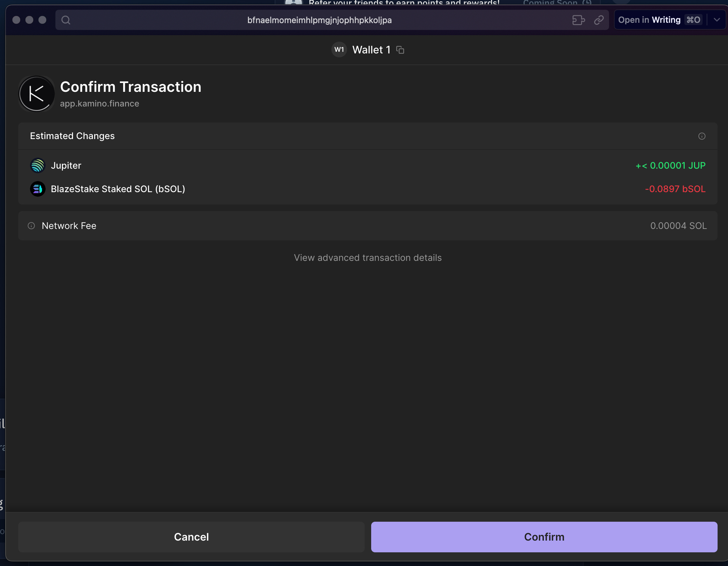The width and height of the screenshot is (728, 566).
Task: Select the Network Fee row
Action: coord(368,226)
